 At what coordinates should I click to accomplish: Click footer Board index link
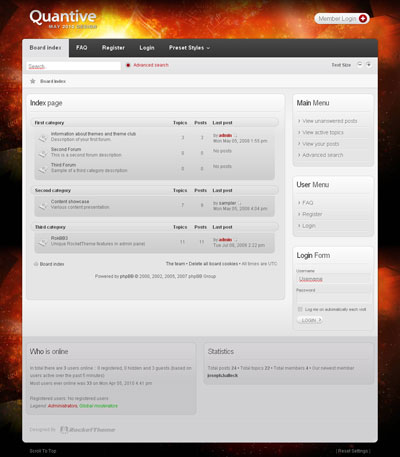(52, 264)
